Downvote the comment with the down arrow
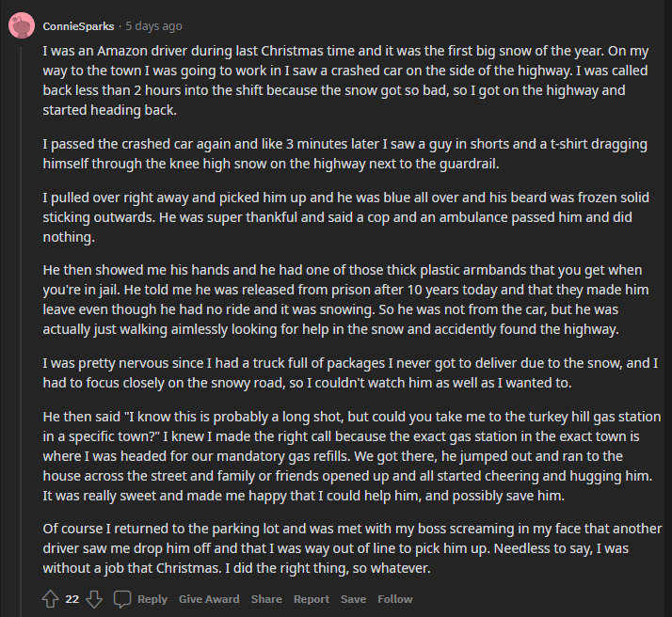Image resolution: width=672 pixels, height=617 pixels. click(94, 598)
